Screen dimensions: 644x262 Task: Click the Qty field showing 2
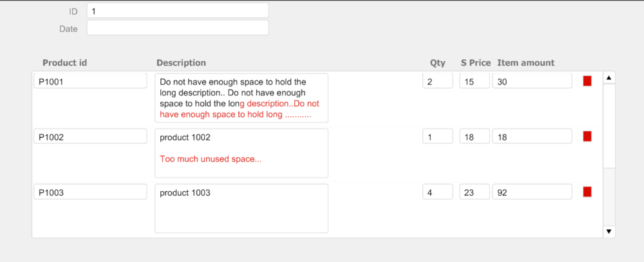(x=438, y=81)
